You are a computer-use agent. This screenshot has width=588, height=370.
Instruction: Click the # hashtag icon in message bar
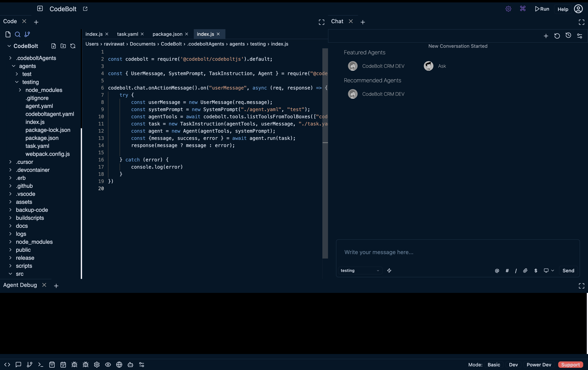point(507,271)
